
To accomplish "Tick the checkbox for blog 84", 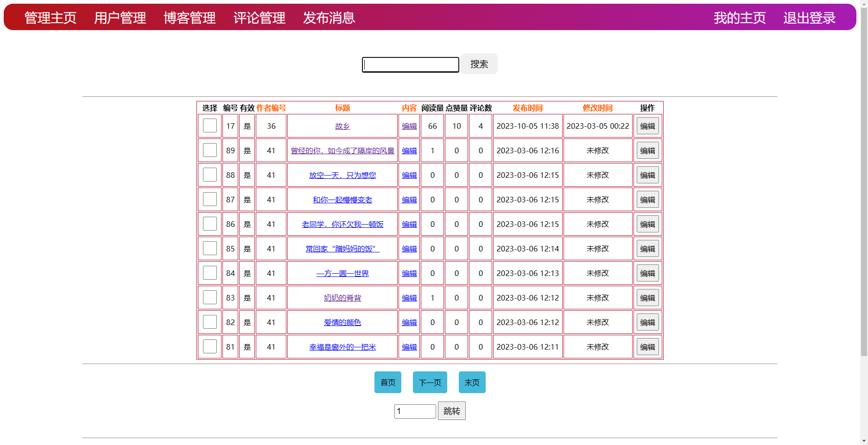I will tap(210, 273).
